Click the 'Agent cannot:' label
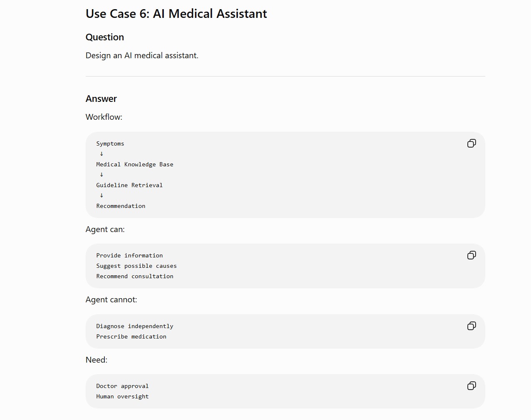The width and height of the screenshot is (531, 420). (x=112, y=300)
